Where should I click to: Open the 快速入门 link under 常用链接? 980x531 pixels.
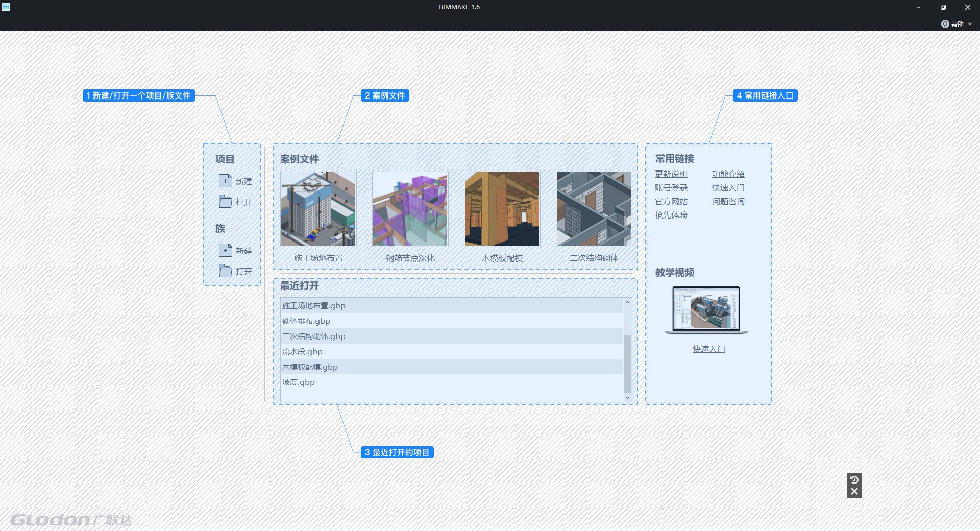pyautogui.click(x=728, y=188)
